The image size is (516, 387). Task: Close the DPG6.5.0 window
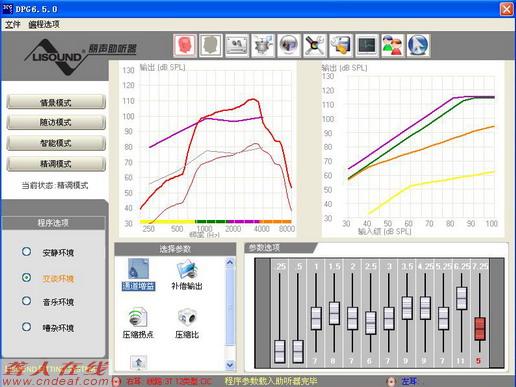click(x=507, y=9)
